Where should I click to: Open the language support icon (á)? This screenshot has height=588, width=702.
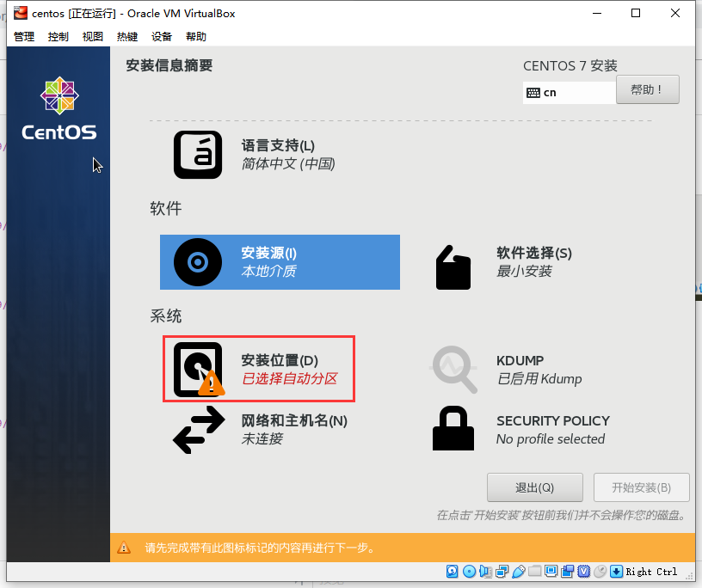coord(198,155)
